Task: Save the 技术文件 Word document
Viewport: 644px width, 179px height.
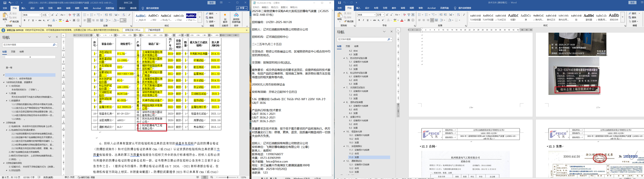Action: 339,3
